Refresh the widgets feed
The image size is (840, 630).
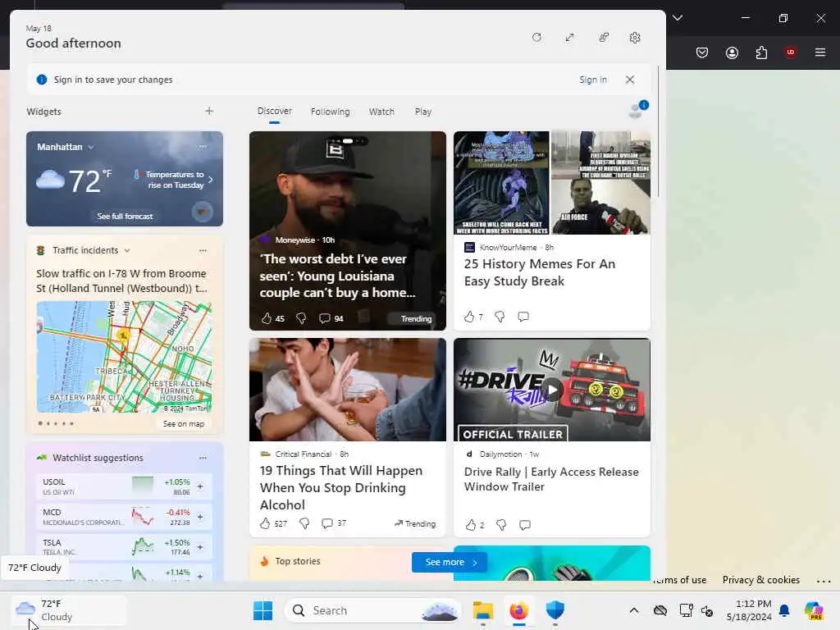pyautogui.click(x=536, y=38)
